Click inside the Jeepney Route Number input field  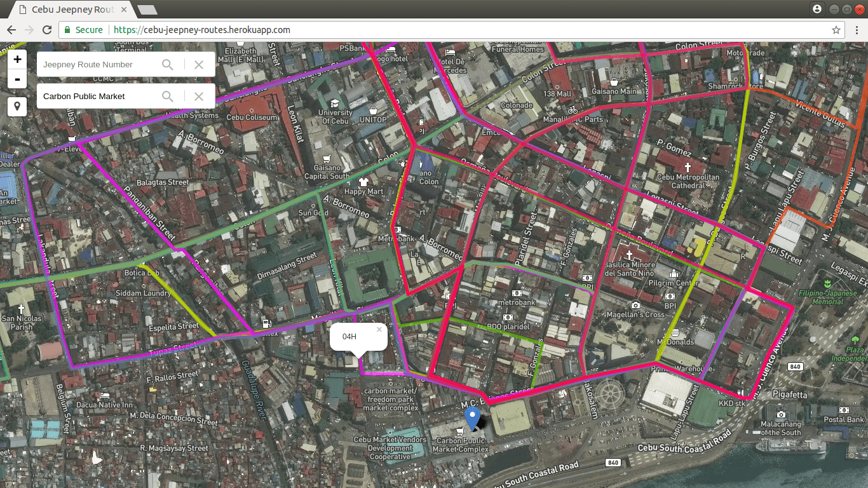click(95, 64)
